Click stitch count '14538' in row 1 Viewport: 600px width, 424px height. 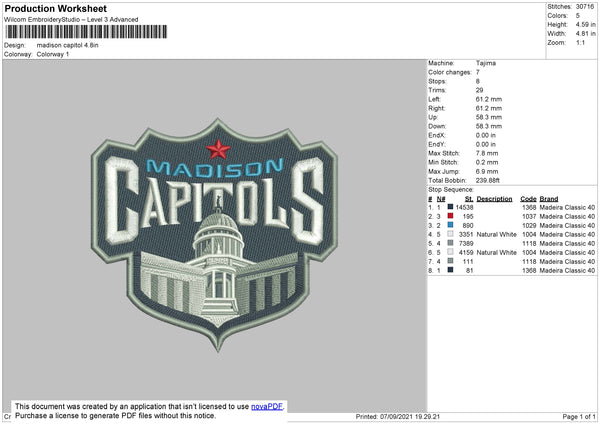[x=465, y=207]
